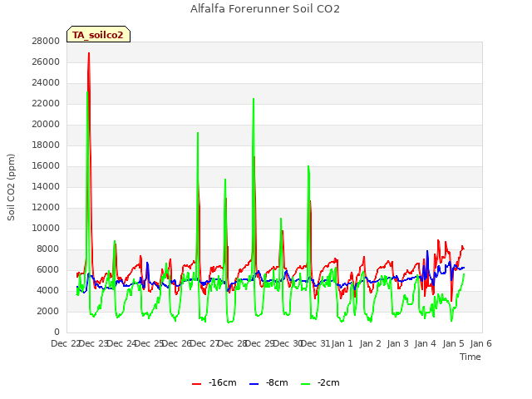
Task: Click the 18000 y-axis tick label
Action: pos(46,145)
